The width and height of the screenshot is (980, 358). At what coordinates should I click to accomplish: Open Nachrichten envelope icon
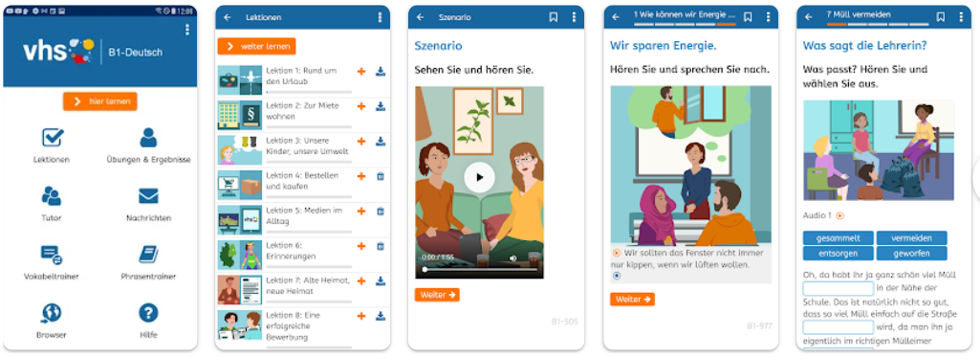click(148, 196)
